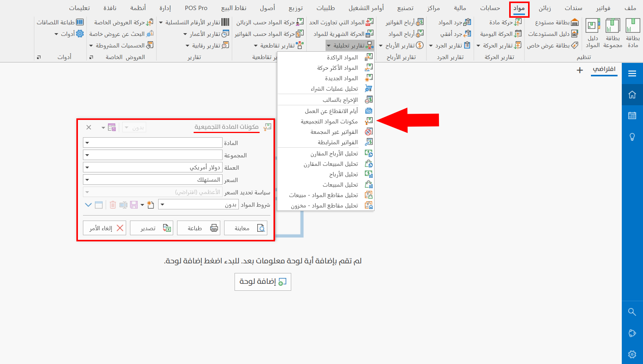Click the إضافة لوحة add board button
Viewport: 643px width, 364px height.
[x=263, y=281]
